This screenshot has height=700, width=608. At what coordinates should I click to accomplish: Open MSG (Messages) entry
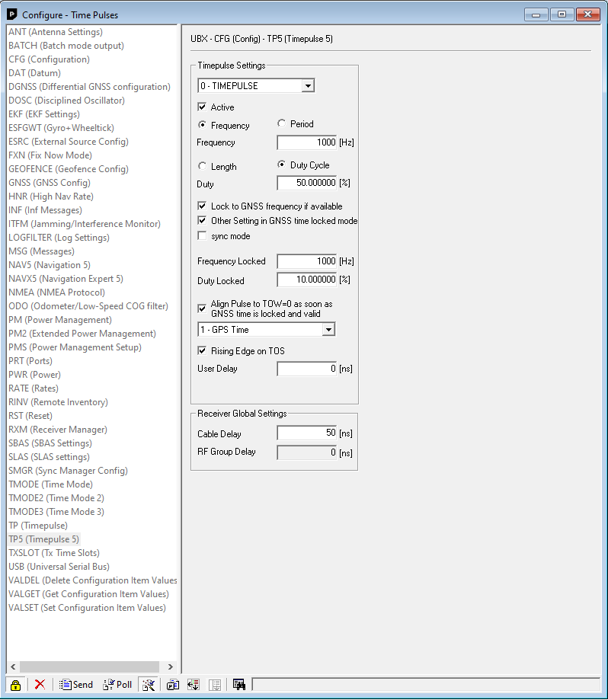click(41, 251)
